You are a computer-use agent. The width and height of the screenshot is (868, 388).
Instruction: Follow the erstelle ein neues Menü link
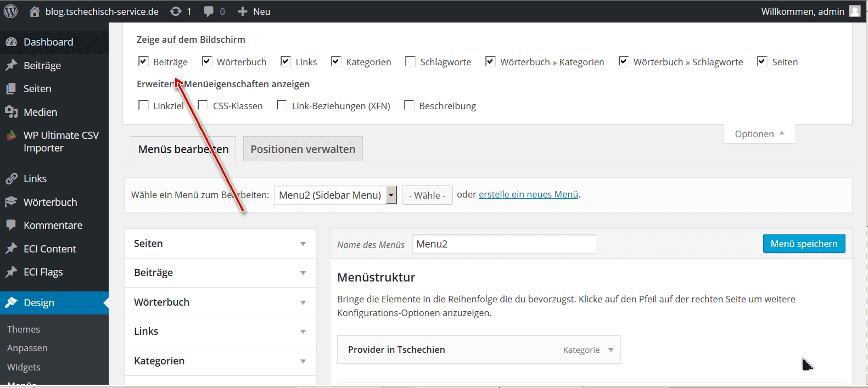tap(529, 194)
